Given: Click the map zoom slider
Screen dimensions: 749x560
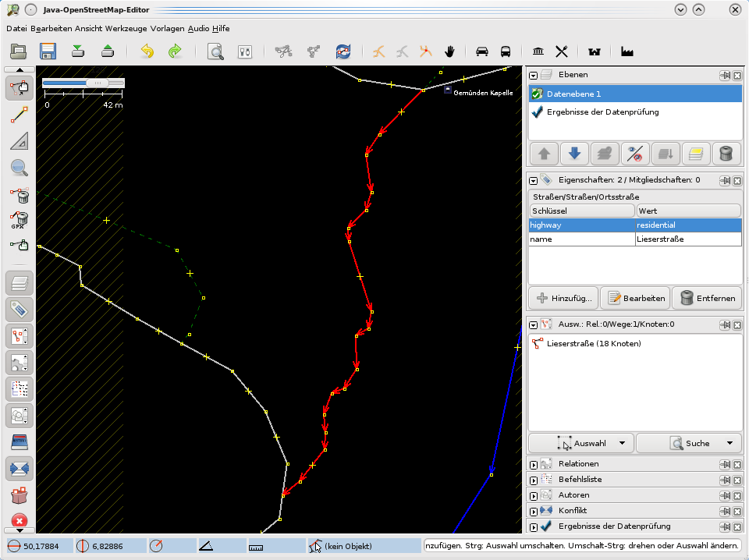Looking at the screenshot, I should point(83,82).
